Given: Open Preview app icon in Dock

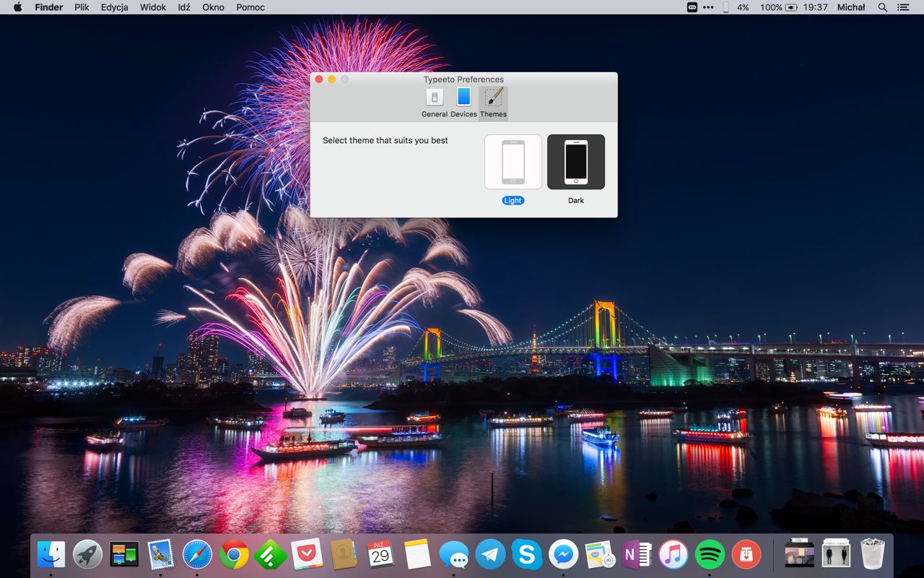Looking at the screenshot, I should click(600, 554).
